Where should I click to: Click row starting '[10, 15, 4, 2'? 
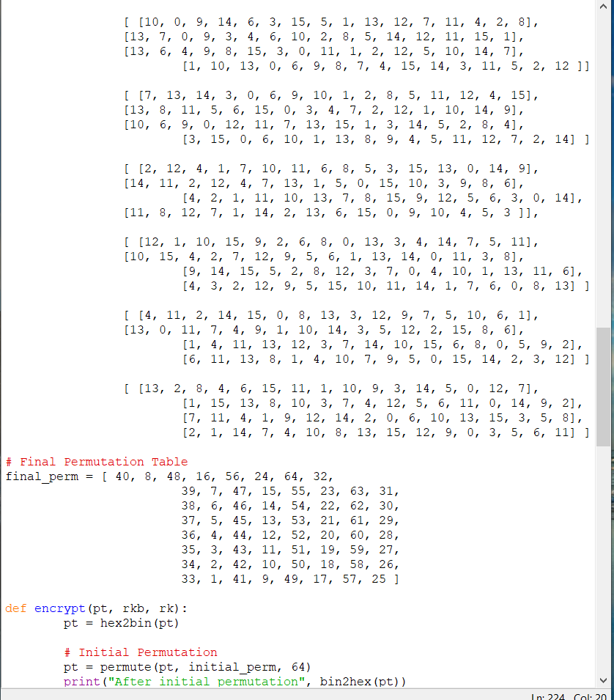pos(324,257)
